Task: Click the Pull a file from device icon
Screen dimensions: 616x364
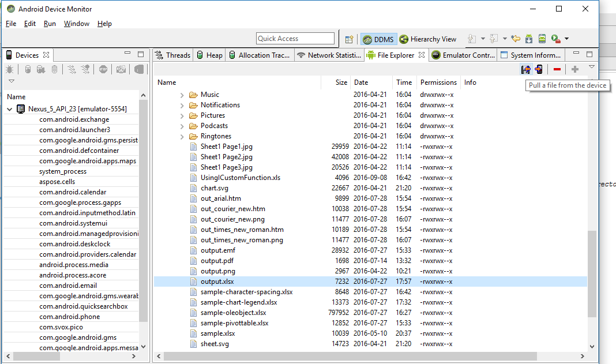Action: tap(525, 70)
